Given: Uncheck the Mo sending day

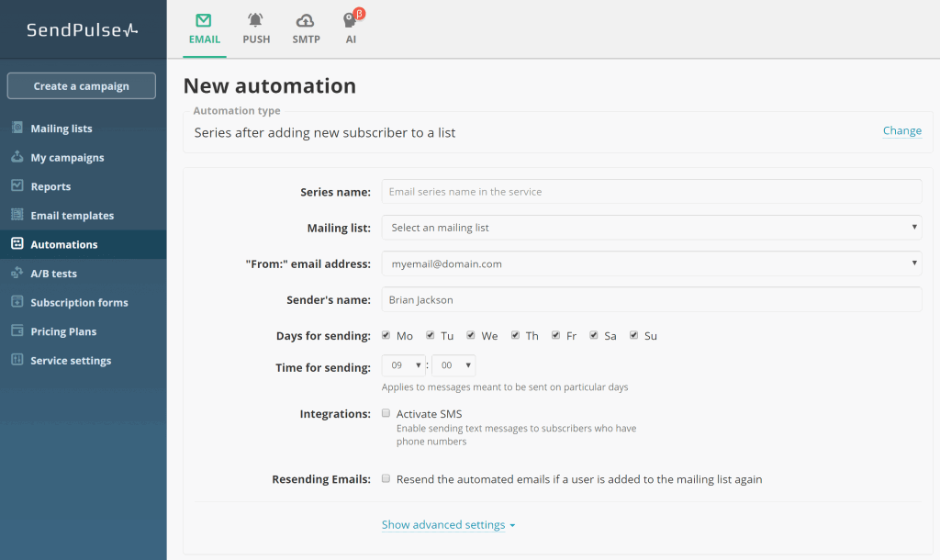Looking at the screenshot, I should click(386, 334).
